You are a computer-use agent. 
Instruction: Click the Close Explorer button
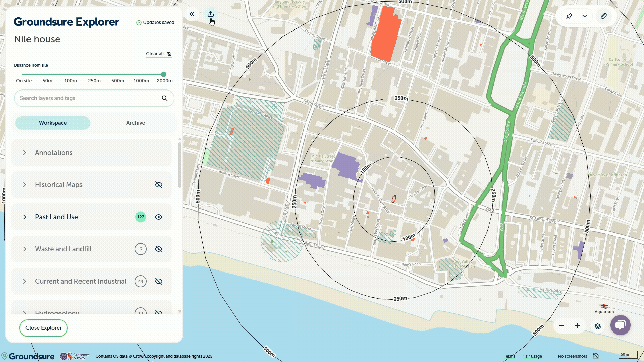tap(44, 328)
